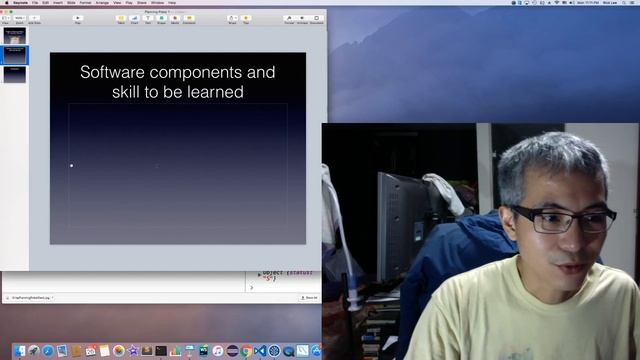
Task: Click the Add Slide toolbar button
Action: click(x=34, y=19)
